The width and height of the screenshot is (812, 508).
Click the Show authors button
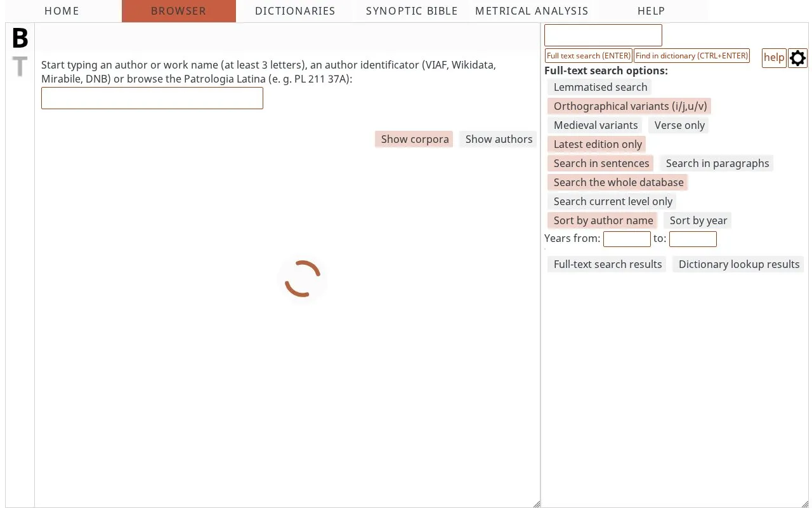click(499, 139)
